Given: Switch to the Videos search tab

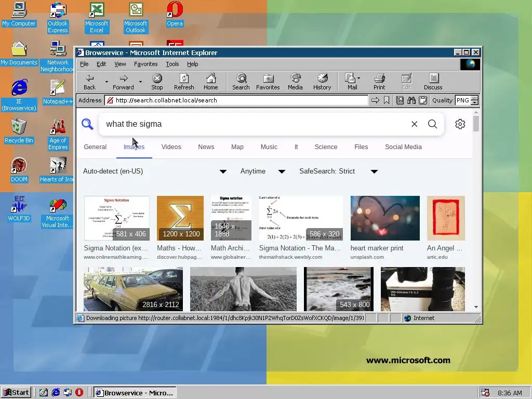Looking at the screenshot, I should [x=171, y=147].
